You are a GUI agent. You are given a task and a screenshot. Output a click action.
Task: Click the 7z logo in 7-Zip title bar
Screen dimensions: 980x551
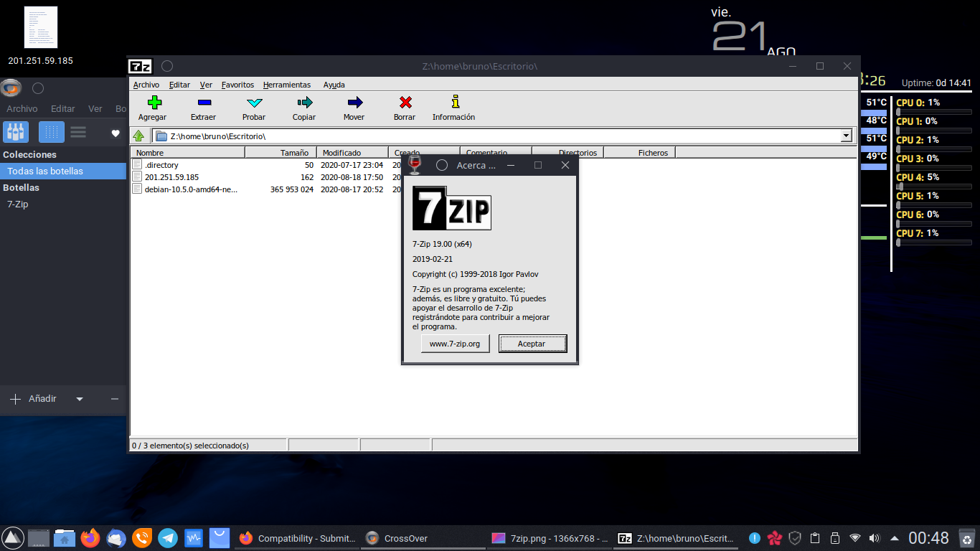(140, 66)
